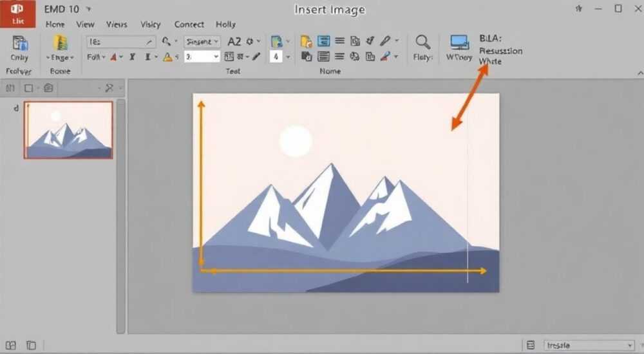
Task: Expand the red font color A dropdown arrow
Action: [121, 57]
